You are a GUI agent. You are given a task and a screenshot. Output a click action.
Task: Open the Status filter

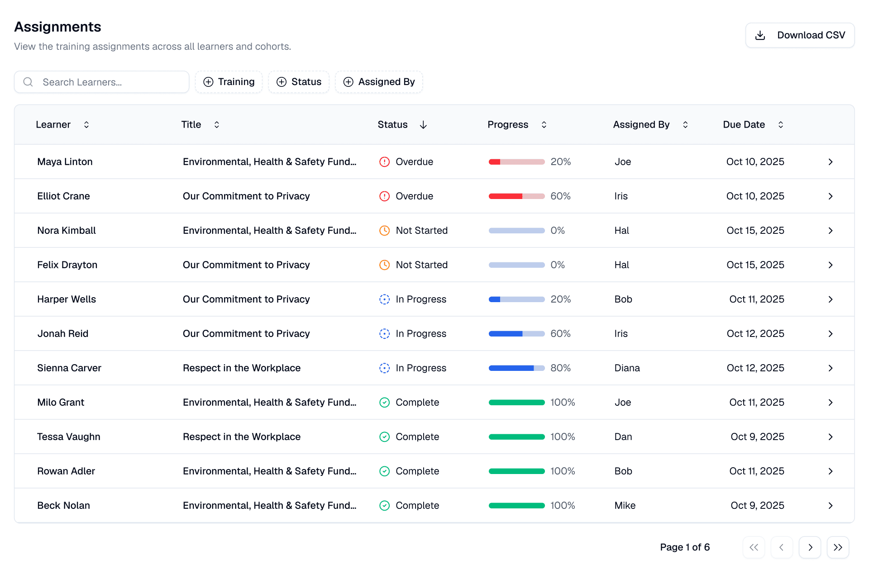click(x=299, y=82)
